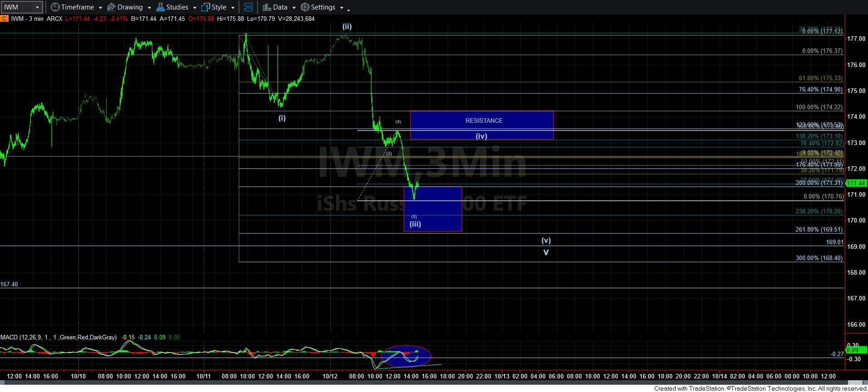868x392 pixels.
Task: Click the IWM - 3 min chart label
Action: tap(27, 19)
